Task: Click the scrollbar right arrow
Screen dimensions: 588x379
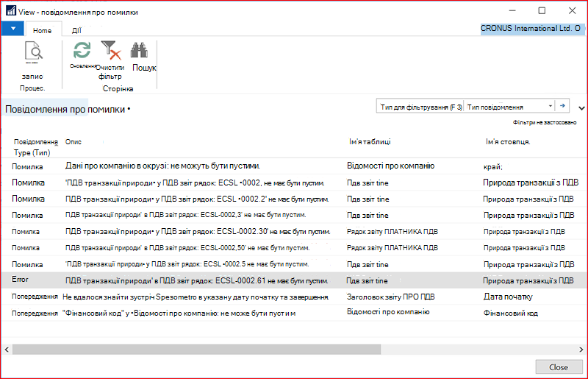Action: pyautogui.click(x=581, y=350)
